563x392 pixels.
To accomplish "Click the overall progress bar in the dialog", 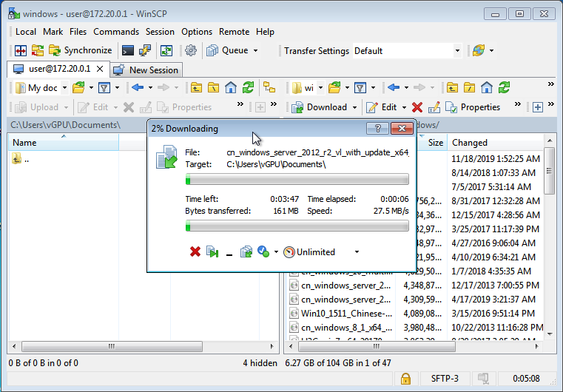I will pos(297,226).
